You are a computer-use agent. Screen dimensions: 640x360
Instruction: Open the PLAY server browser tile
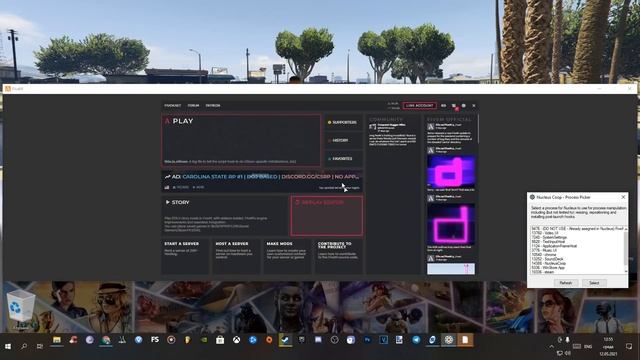241,140
